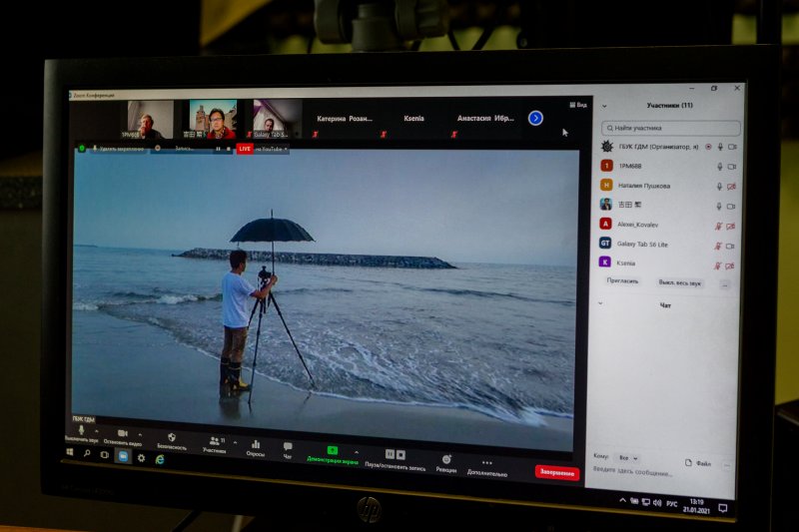Toggle Наталия Пушкова camera-off icon

pos(731,187)
